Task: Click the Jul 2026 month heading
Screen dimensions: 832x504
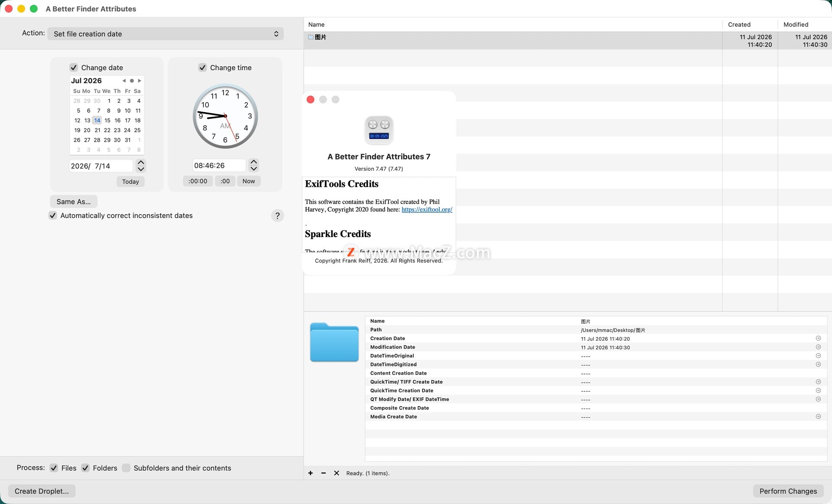Action: (x=86, y=81)
